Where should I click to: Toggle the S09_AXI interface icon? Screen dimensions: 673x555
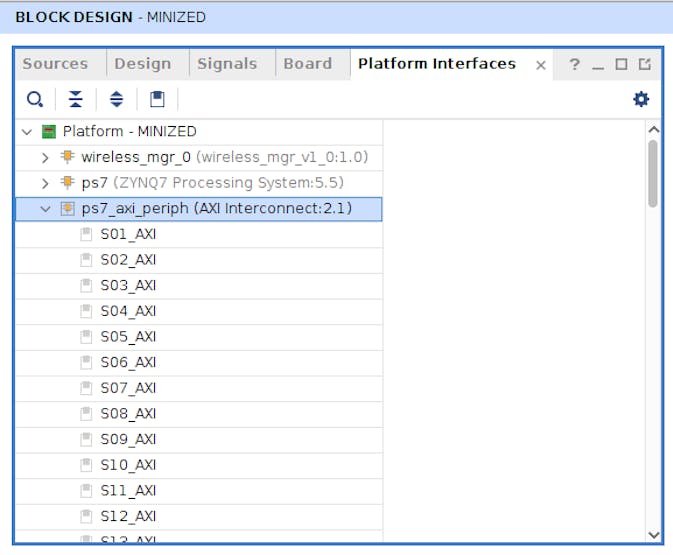point(86,440)
